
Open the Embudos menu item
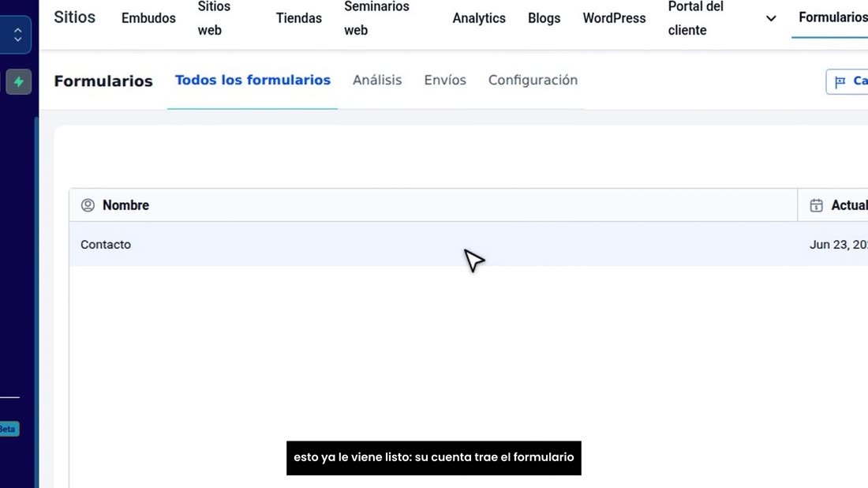pyautogui.click(x=148, y=18)
